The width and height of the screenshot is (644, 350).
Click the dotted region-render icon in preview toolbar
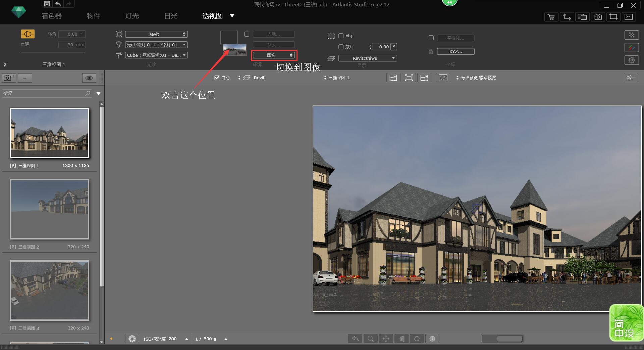click(x=443, y=78)
